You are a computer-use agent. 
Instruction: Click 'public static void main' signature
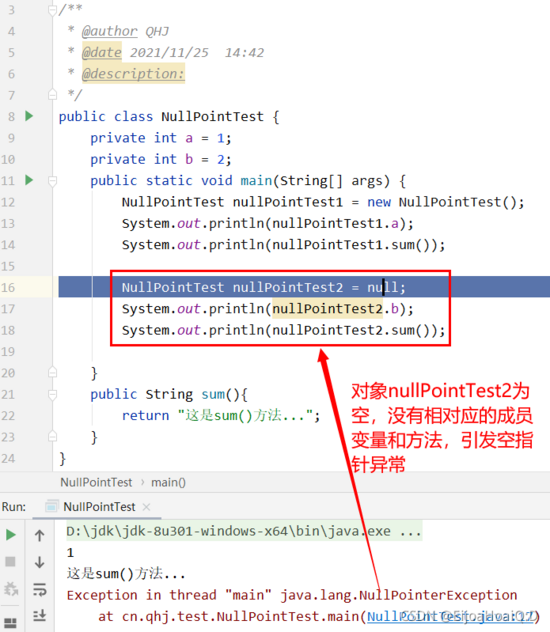click(x=181, y=181)
